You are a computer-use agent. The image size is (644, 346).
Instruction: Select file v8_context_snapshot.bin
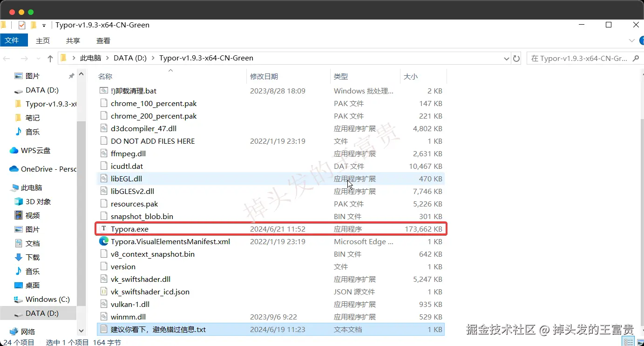click(x=153, y=254)
